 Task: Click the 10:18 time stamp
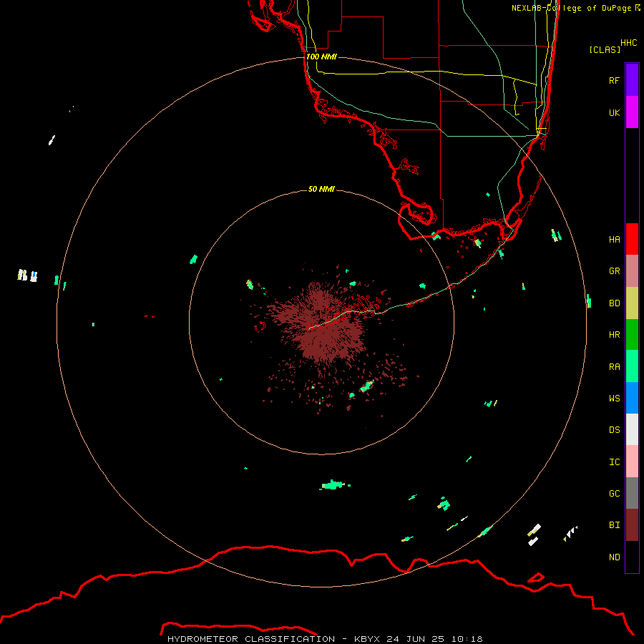coord(467,639)
